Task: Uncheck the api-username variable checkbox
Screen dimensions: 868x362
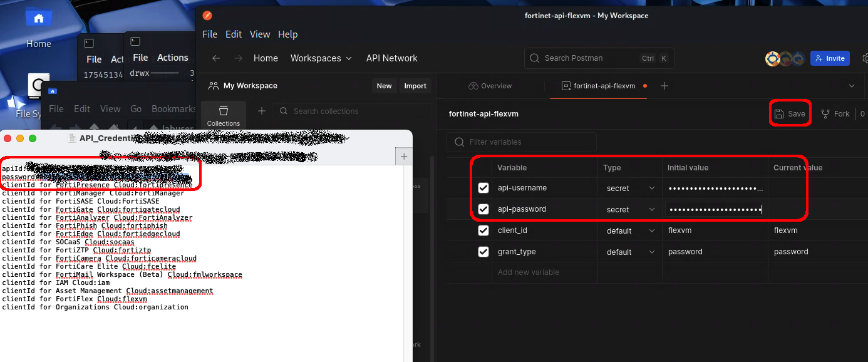Action: point(483,188)
